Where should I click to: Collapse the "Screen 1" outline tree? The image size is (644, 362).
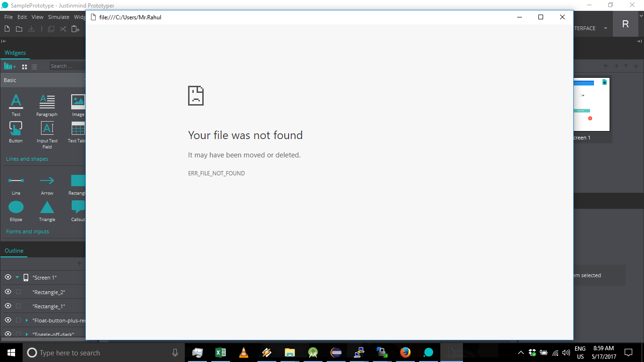(x=17, y=277)
